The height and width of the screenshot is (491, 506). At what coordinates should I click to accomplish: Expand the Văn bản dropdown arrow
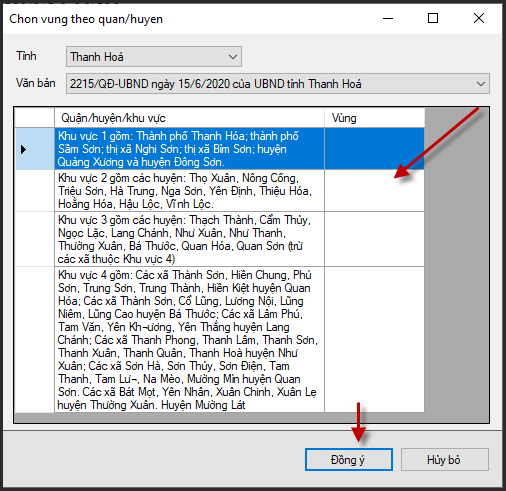pos(481,84)
